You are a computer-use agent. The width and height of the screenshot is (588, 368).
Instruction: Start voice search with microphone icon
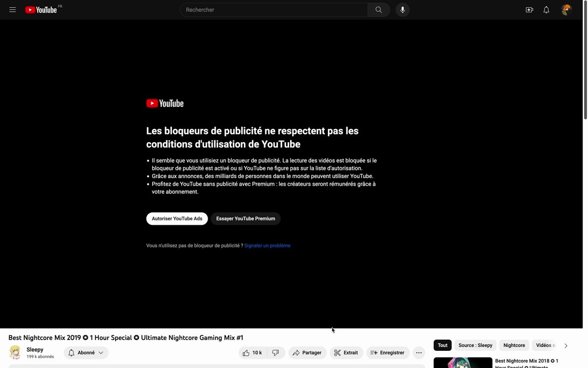pos(403,10)
